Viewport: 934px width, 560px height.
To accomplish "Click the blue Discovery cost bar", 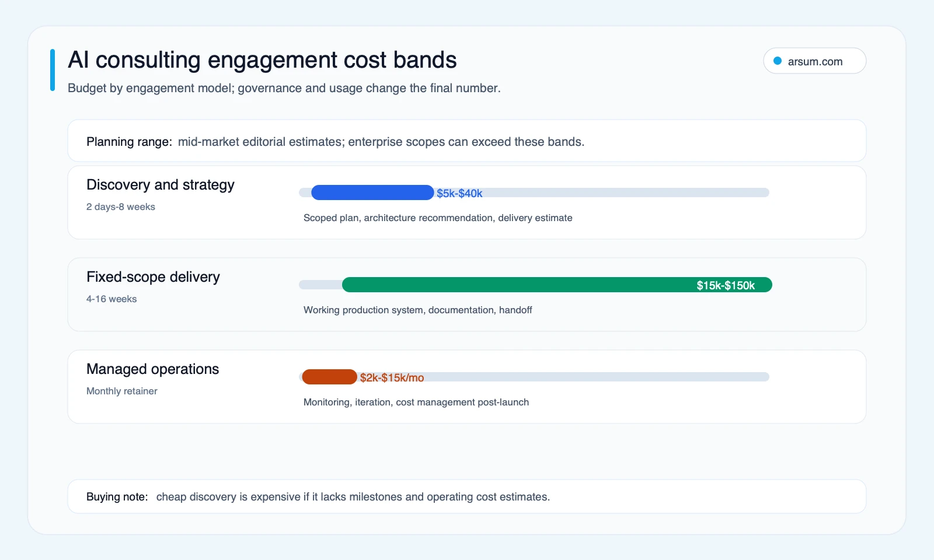I will [372, 192].
